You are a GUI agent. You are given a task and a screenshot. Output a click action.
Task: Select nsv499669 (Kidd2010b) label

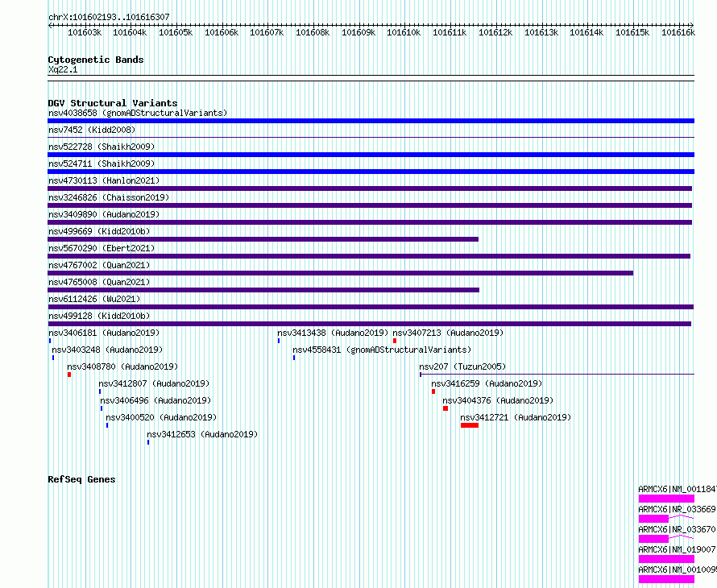pyautogui.click(x=99, y=231)
